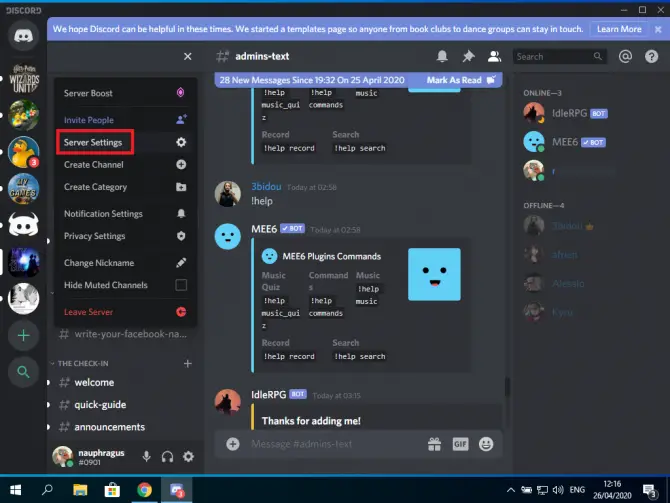Viewport: 670px width, 503px height.
Task: Choose Change Nickname menu entry
Action: [x=126, y=263]
